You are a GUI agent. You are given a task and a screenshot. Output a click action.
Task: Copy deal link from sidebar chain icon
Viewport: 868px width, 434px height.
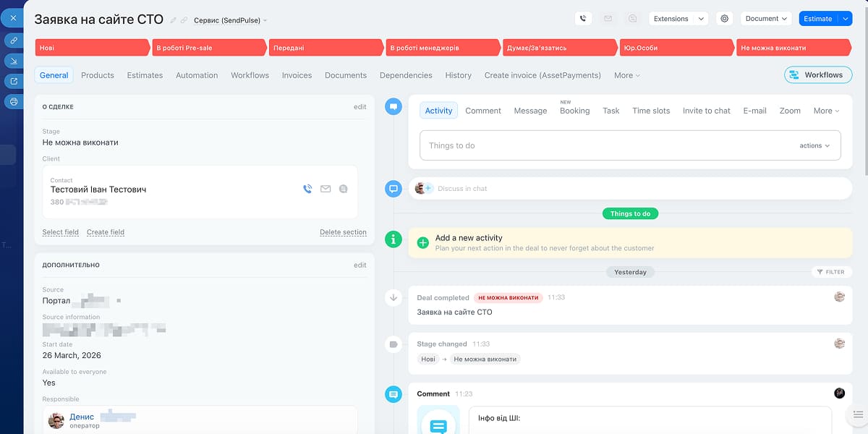coord(13,41)
